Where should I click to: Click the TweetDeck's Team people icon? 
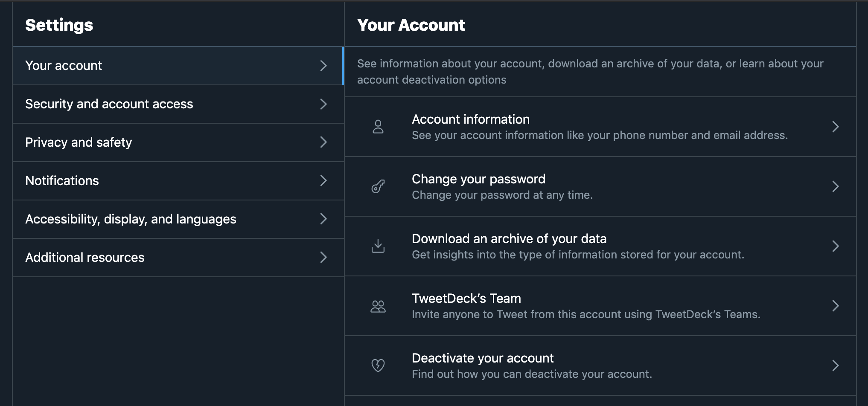[378, 306]
